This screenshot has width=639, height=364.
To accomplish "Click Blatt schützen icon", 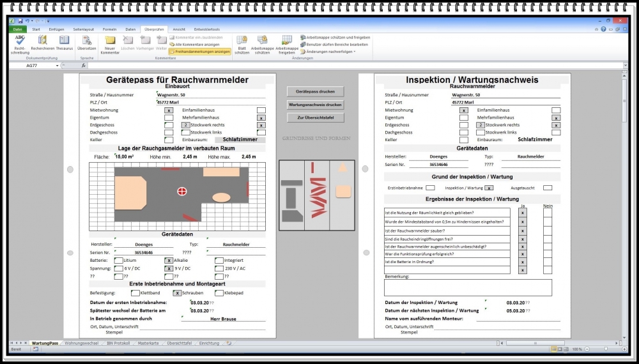I will point(242,43).
